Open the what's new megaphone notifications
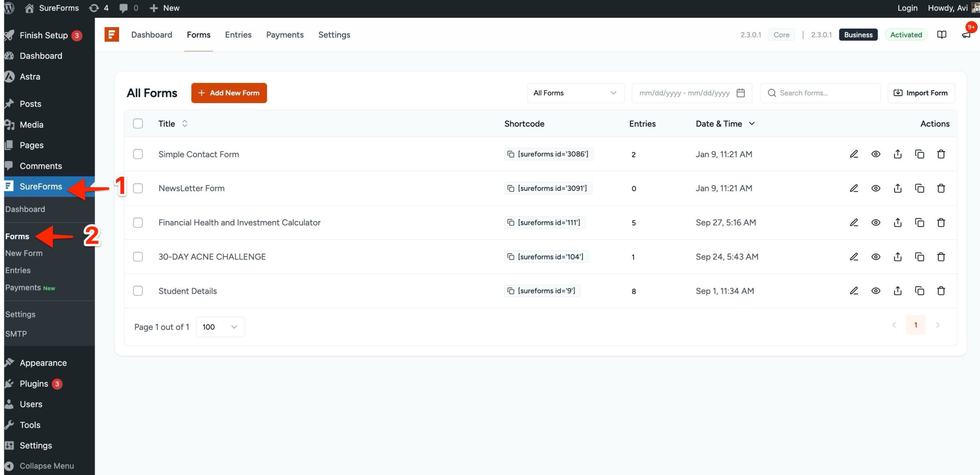 (966, 35)
